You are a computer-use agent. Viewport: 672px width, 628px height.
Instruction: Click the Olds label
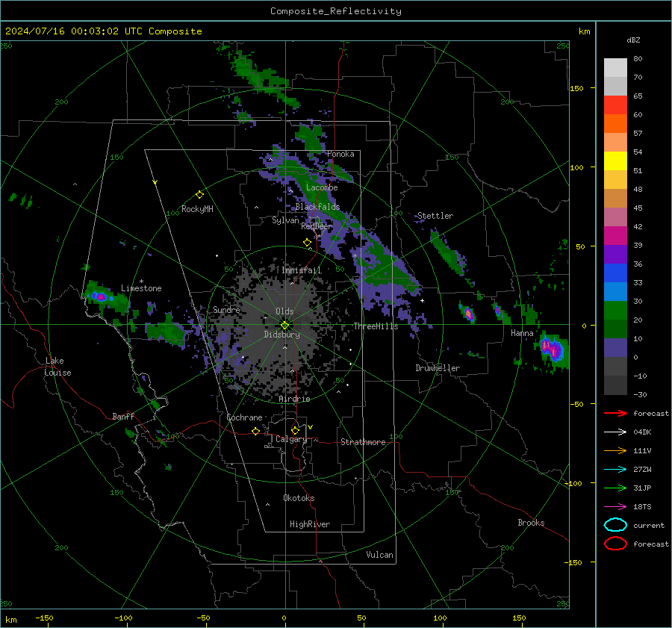[284, 311]
